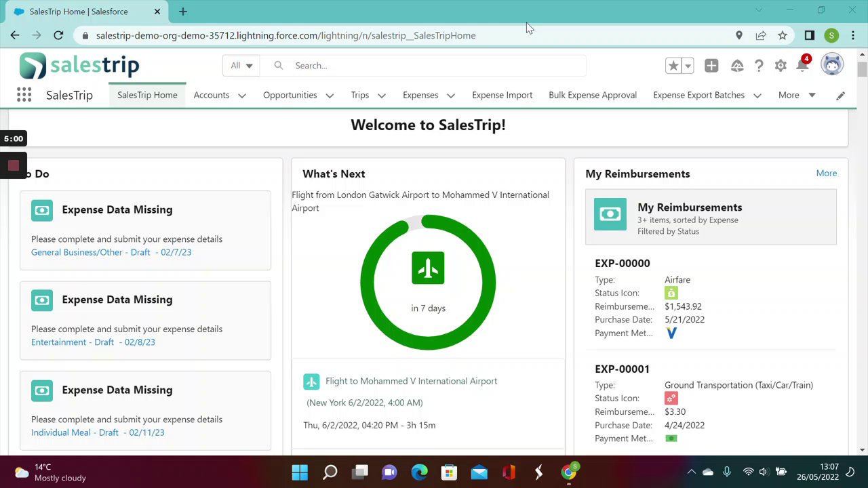Open the Global Actions plus menu

[x=711, y=66]
